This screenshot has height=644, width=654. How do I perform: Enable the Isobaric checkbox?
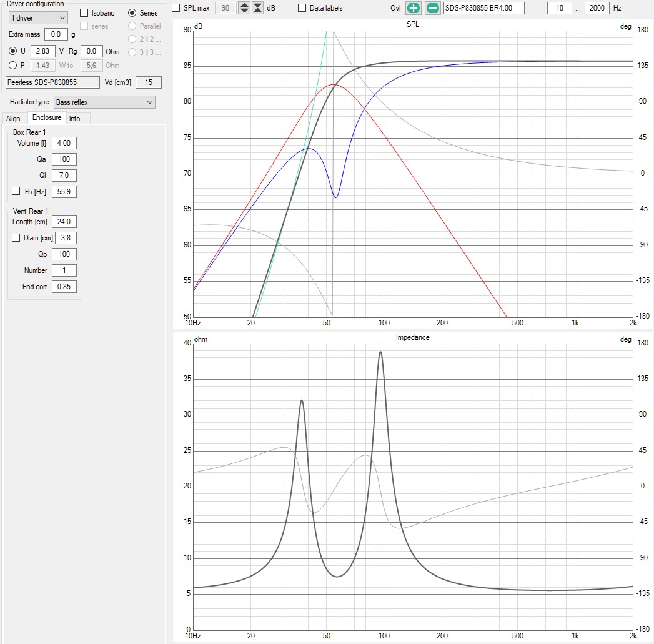pos(84,13)
